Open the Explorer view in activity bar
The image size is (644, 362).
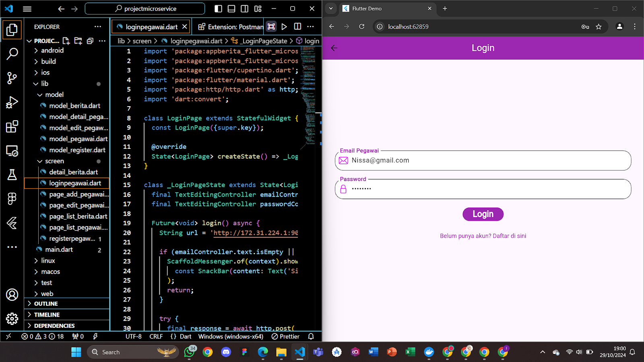click(12, 29)
